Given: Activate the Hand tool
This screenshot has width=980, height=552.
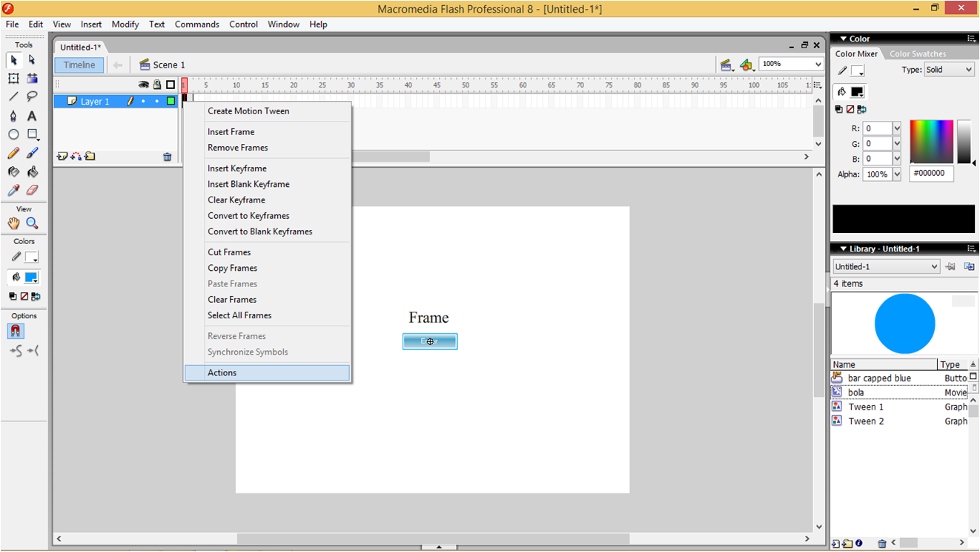Looking at the screenshot, I should tap(13, 223).
